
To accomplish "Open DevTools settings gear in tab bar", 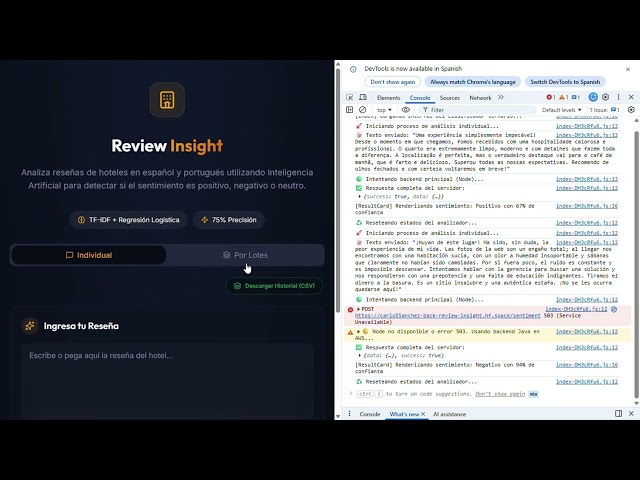I will (x=606, y=97).
